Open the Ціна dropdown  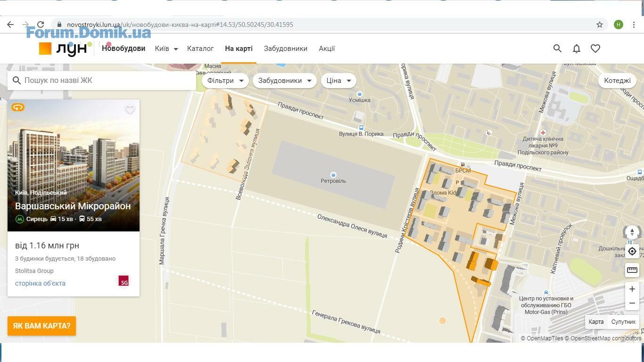(x=338, y=81)
